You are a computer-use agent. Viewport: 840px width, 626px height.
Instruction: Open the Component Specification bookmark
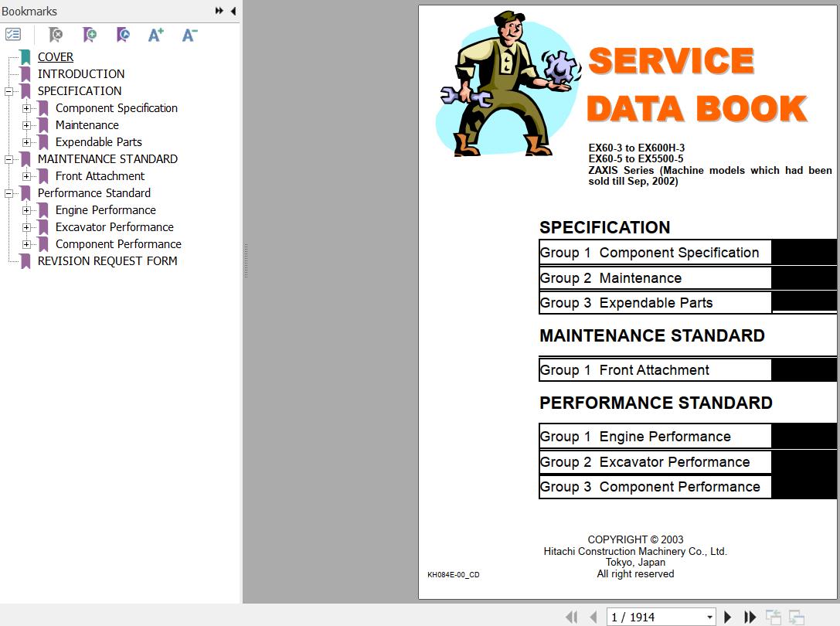click(116, 108)
